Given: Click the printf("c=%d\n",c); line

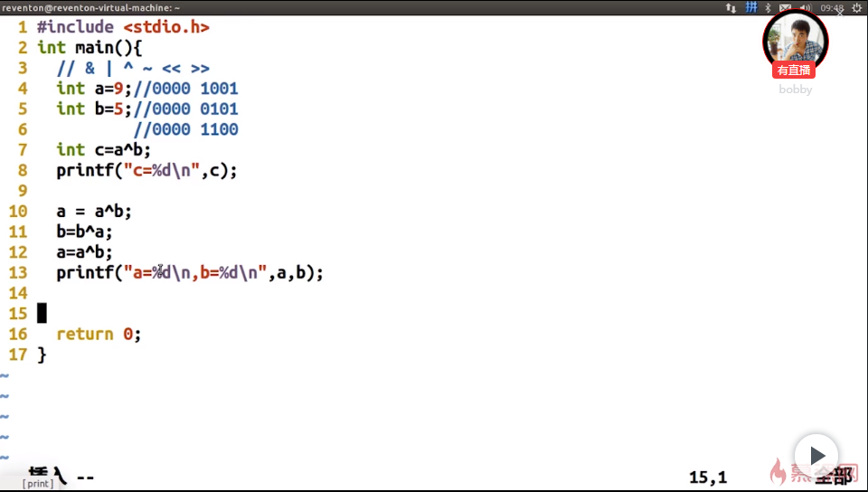Looking at the screenshot, I should [x=146, y=170].
